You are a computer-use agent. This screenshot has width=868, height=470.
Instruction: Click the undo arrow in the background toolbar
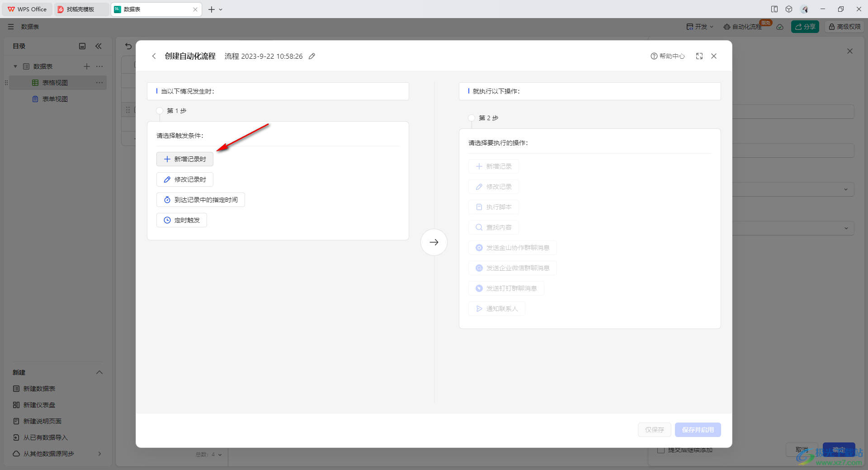[128, 46]
